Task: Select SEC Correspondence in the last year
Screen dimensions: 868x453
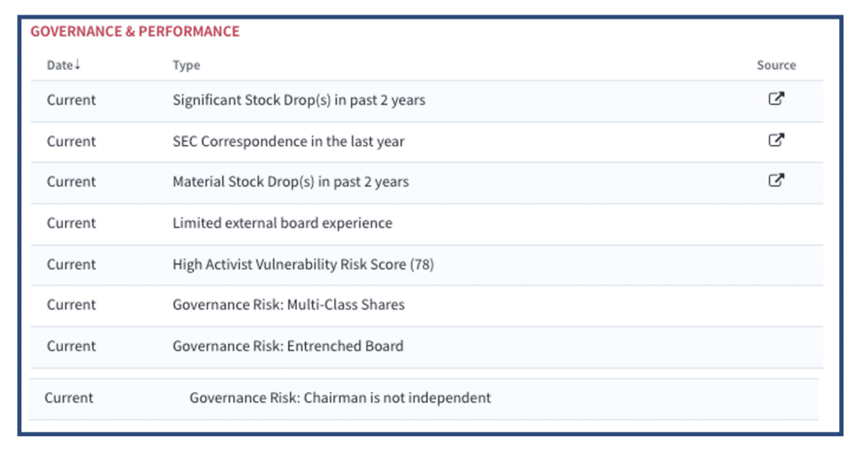Action: pyautogui.click(x=288, y=141)
